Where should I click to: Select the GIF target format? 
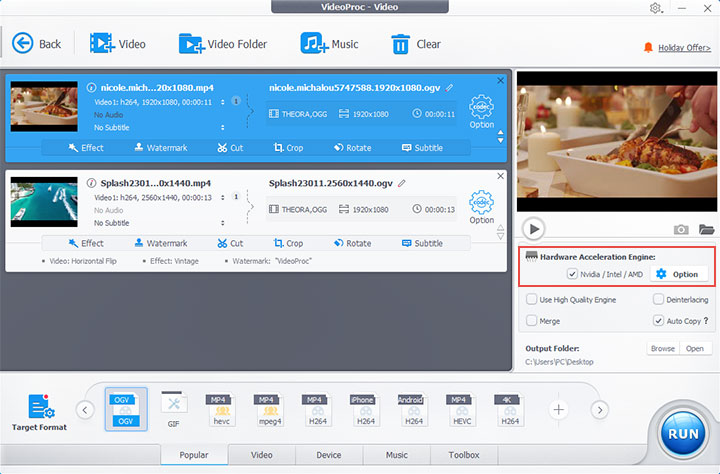pyautogui.click(x=174, y=409)
